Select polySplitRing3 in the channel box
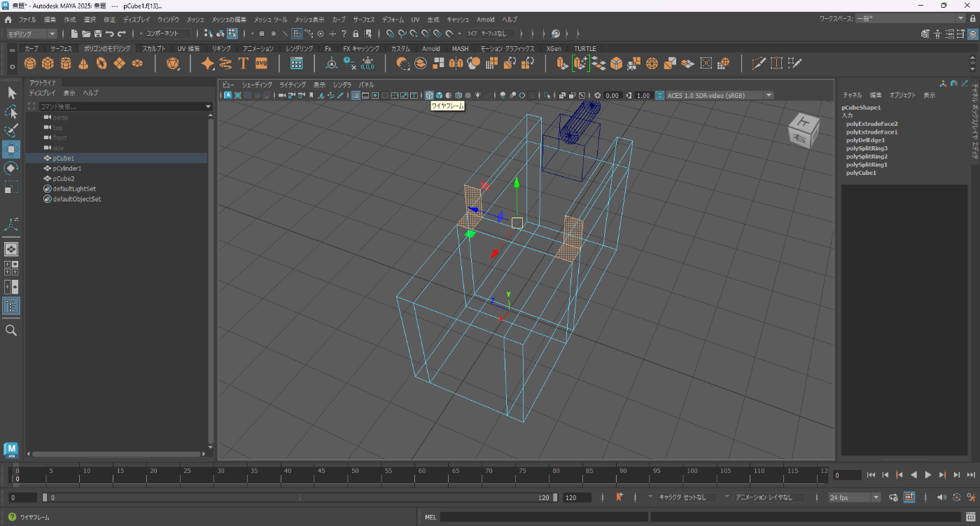 coord(867,148)
